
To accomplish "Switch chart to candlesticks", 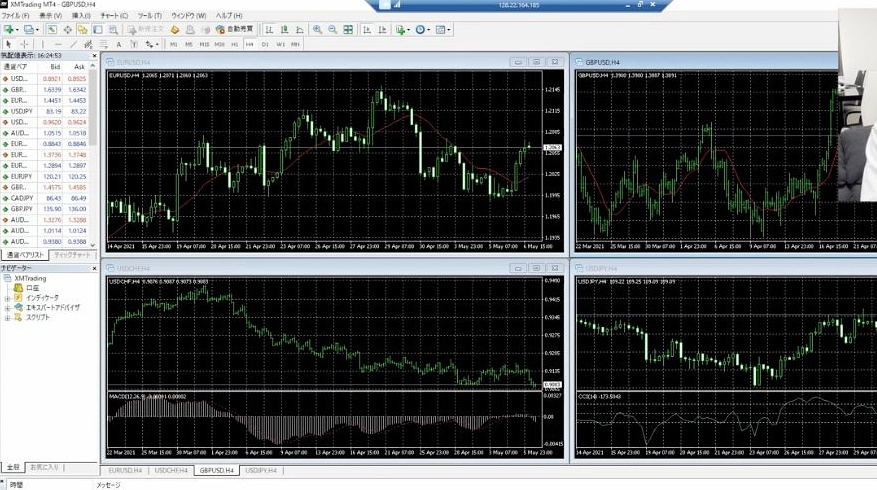I will 284,29.
